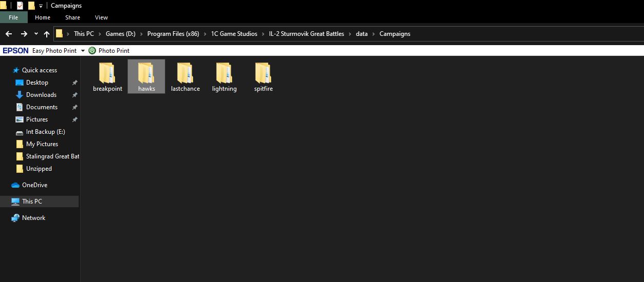Image resolution: width=644 pixels, height=282 pixels.
Task: Select the hawks folder icon
Action: pyautogui.click(x=146, y=73)
